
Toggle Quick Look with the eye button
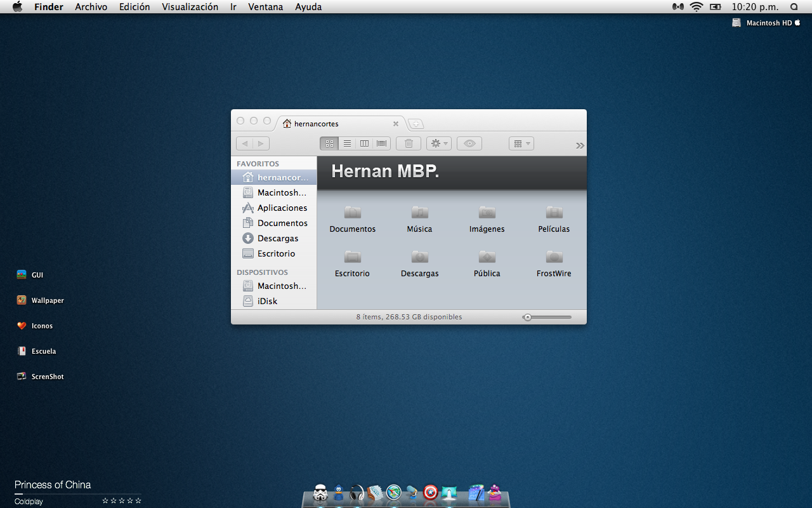(469, 144)
